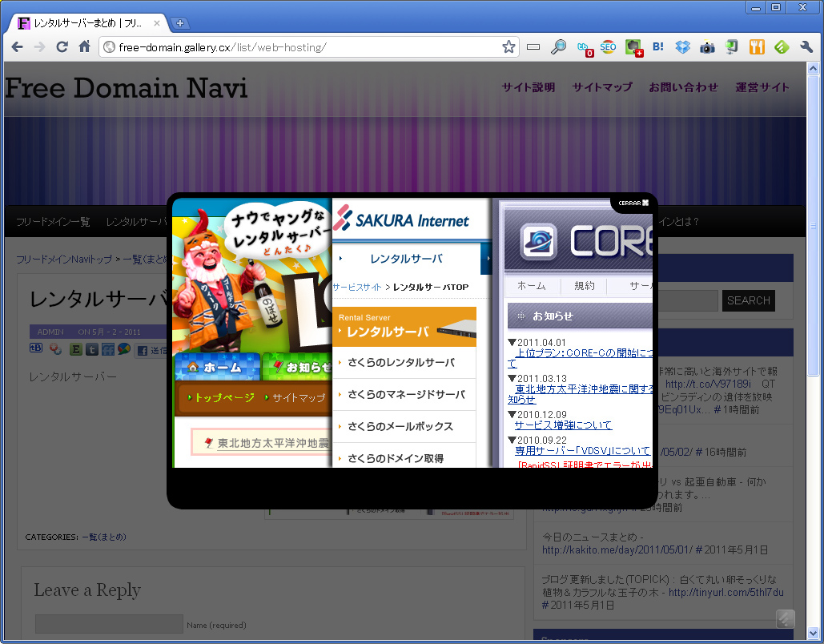Go to browser home page icon

84,47
